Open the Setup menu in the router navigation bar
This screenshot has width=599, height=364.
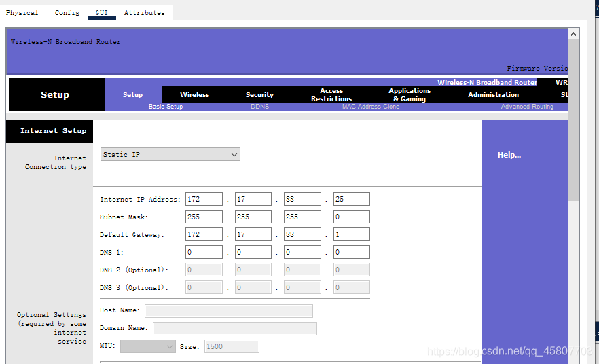pyautogui.click(x=132, y=94)
